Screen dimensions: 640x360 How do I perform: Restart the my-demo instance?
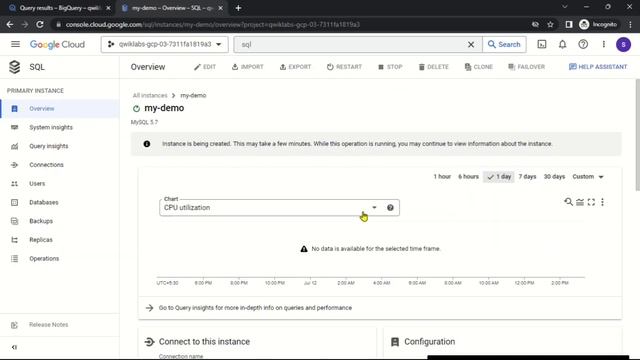click(344, 67)
